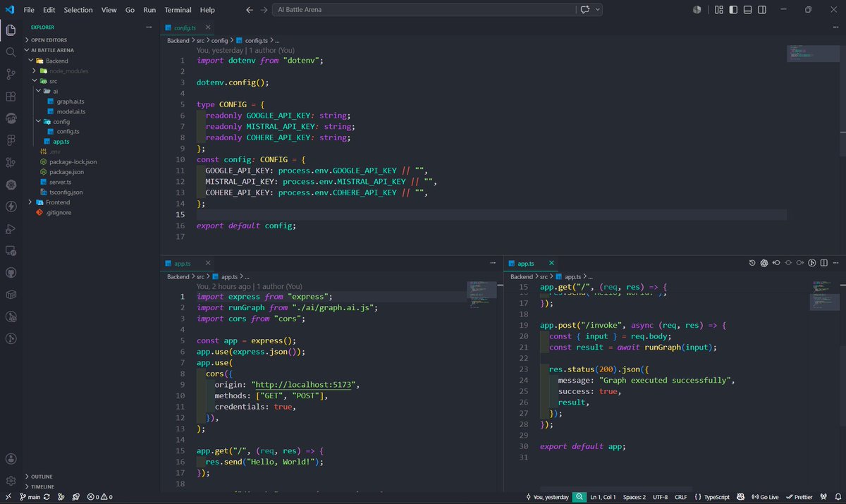Click the errors and warnings indicator
Image resolution: width=846 pixels, height=504 pixels.
click(x=99, y=497)
